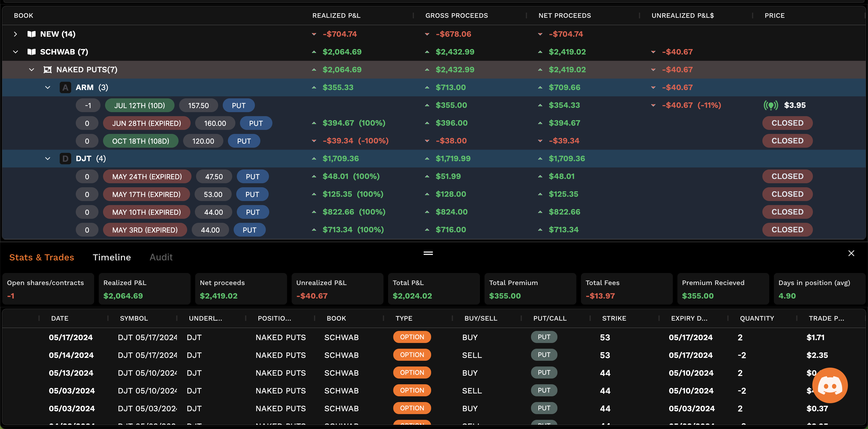
Task: Sort by UNREALIZED P&L$ column
Action: click(682, 15)
